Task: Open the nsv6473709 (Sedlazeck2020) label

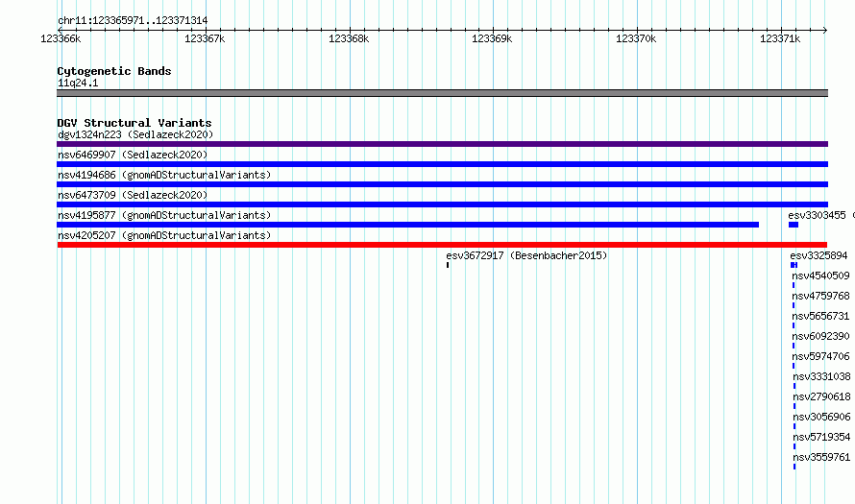Action: (133, 195)
